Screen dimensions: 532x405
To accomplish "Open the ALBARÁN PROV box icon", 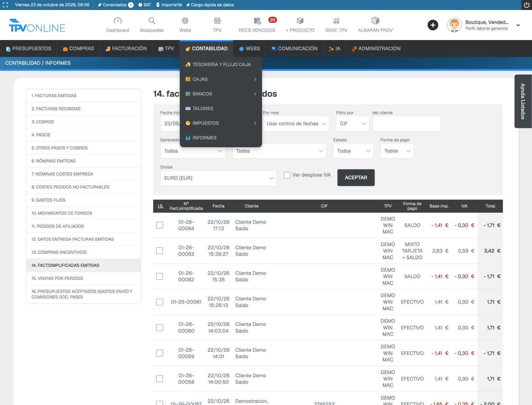I will point(375,21).
